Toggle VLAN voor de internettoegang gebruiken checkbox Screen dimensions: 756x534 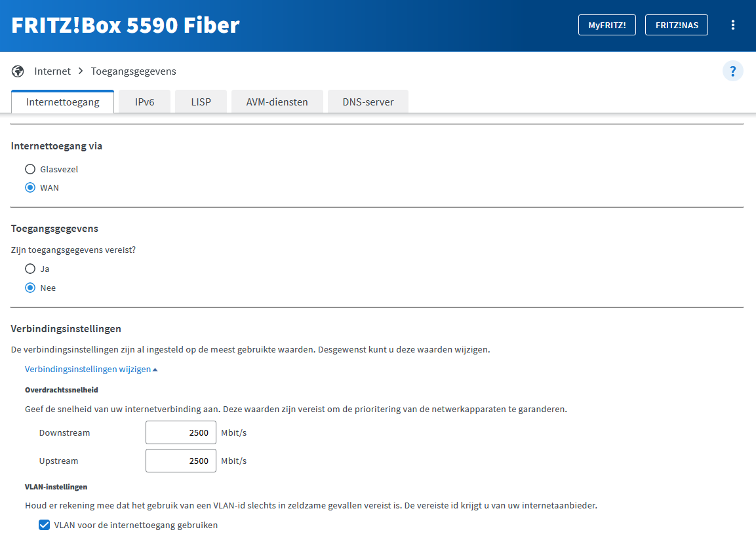click(x=45, y=525)
